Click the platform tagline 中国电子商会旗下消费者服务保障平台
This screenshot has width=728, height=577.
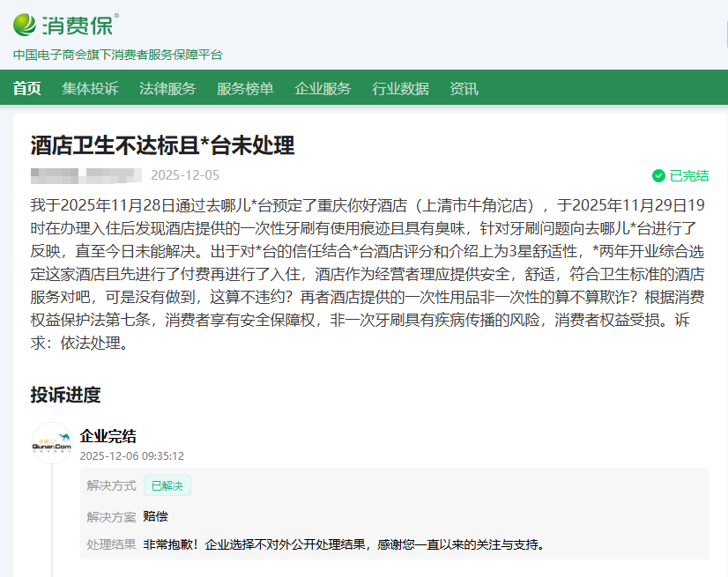(x=117, y=55)
